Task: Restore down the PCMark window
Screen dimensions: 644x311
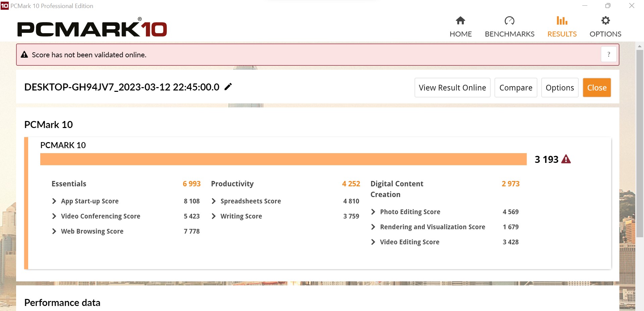Action: pyautogui.click(x=608, y=6)
